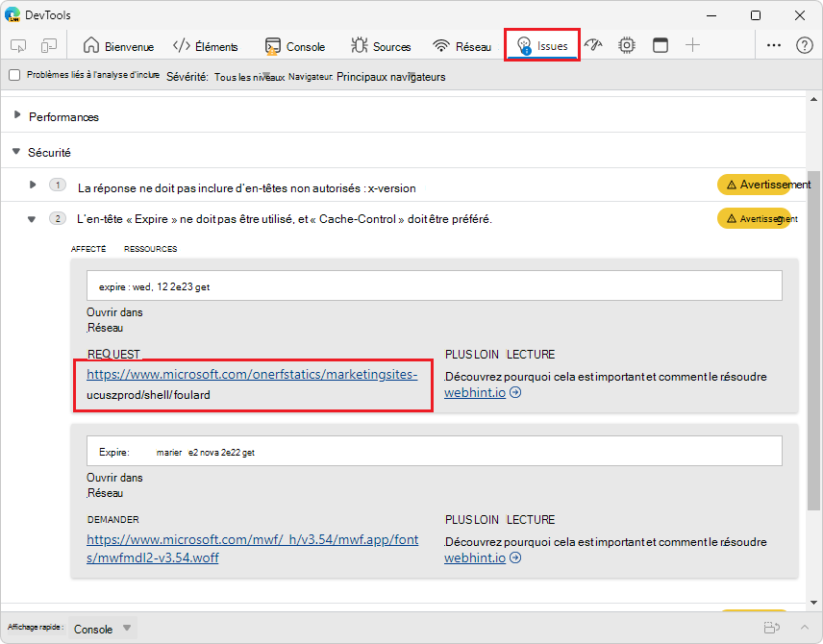The image size is (823, 644).
Task: Open the Bienvenue tab
Action: 118,46
